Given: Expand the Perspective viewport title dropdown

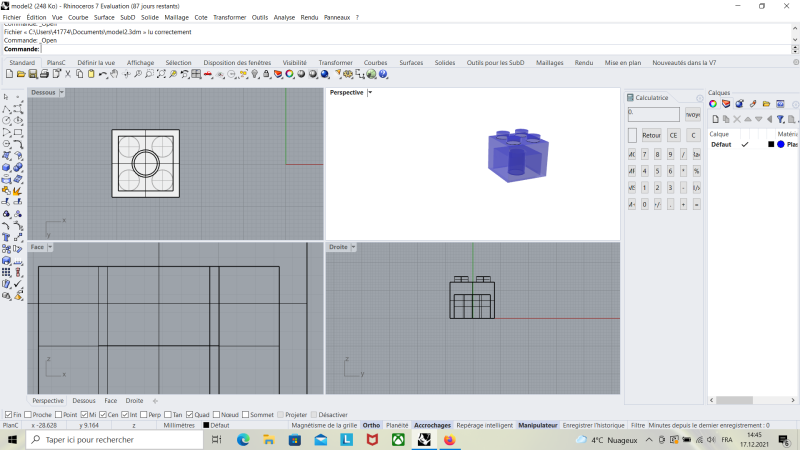Looking at the screenshot, I should pyautogui.click(x=369, y=92).
